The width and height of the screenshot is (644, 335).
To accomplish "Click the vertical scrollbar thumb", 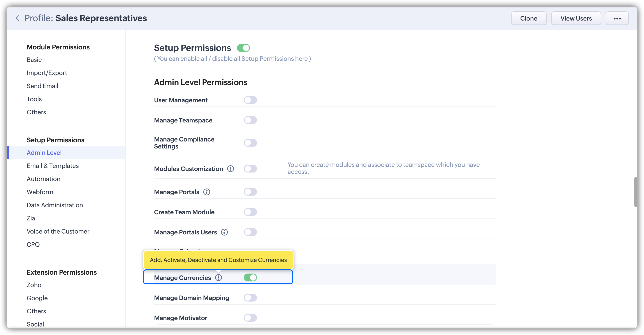I will tap(635, 192).
